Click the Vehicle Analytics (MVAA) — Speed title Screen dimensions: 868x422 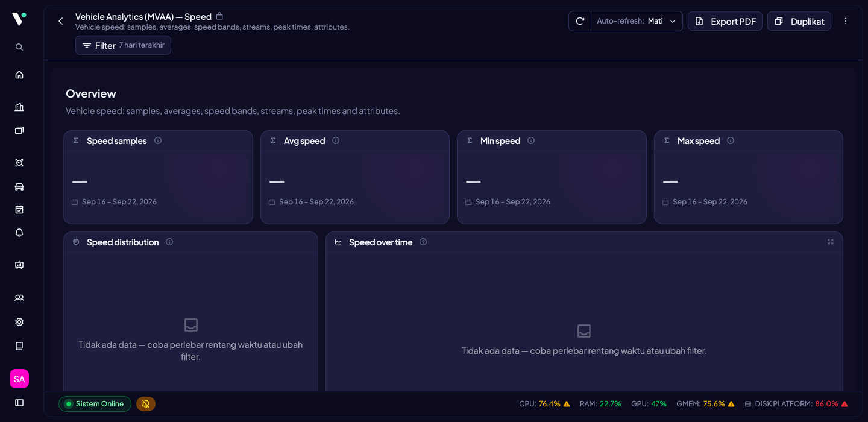(143, 17)
